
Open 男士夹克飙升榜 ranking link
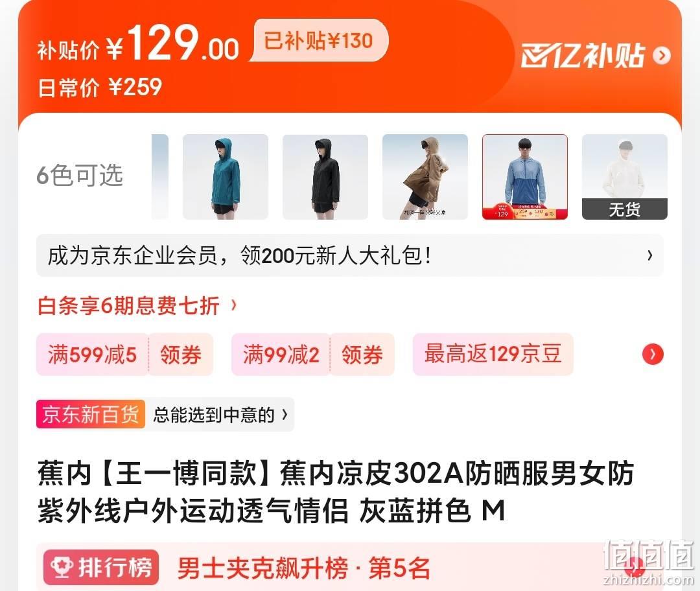[x=303, y=568]
